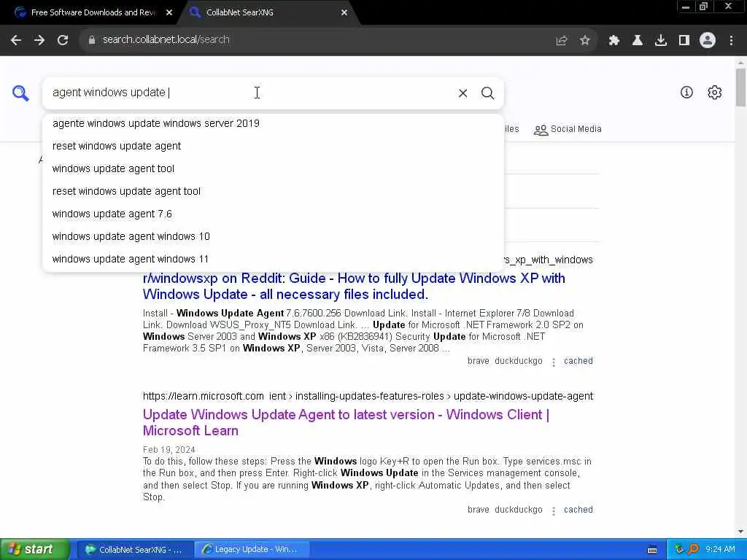The image size is (747, 560).
Task: Click the taskbar clock showing 9:24 AM
Action: coord(720,550)
